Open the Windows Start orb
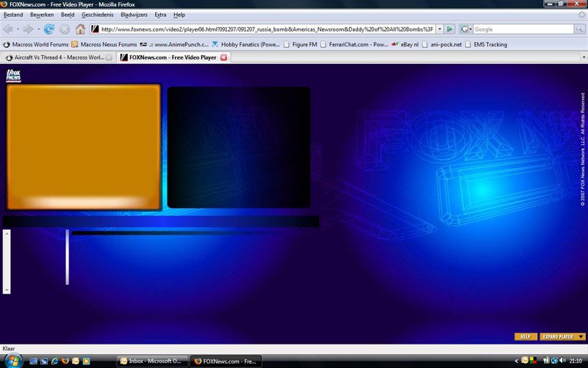This screenshot has width=588, height=368. point(13,361)
